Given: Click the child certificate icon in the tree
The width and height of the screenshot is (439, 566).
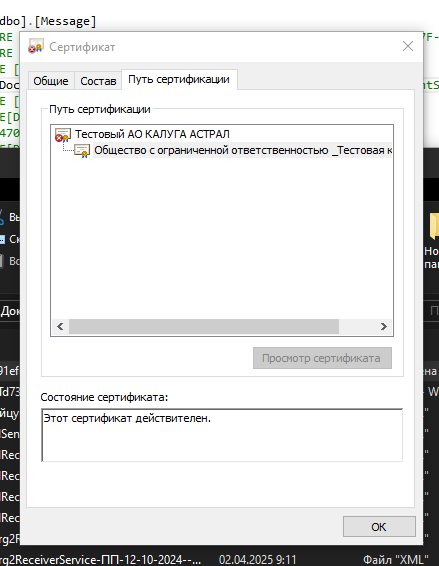Looking at the screenshot, I should point(82,151).
